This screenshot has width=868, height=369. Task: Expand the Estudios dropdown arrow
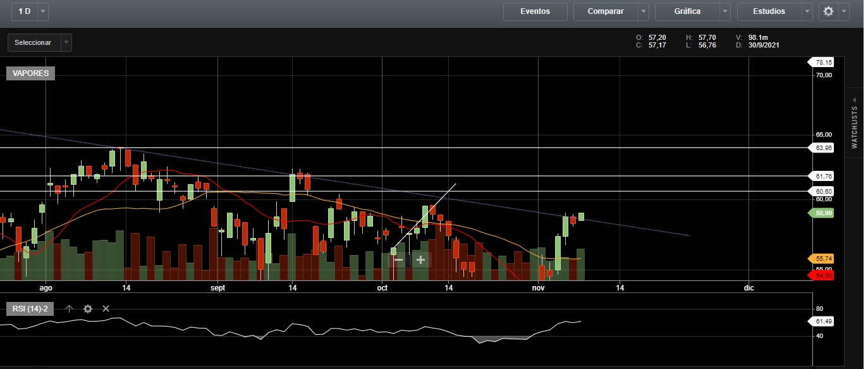tap(807, 11)
